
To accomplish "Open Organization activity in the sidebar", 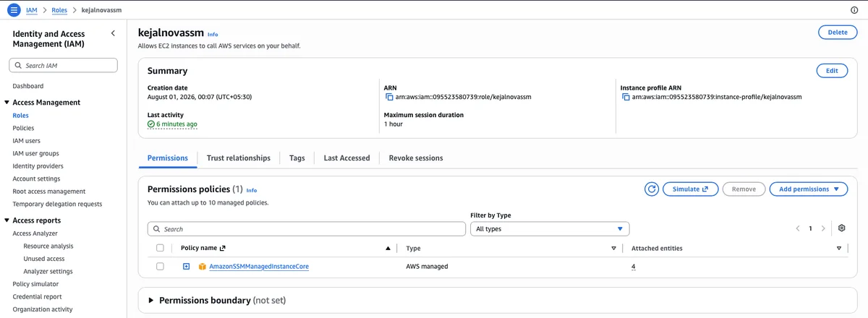I will coord(43,309).
